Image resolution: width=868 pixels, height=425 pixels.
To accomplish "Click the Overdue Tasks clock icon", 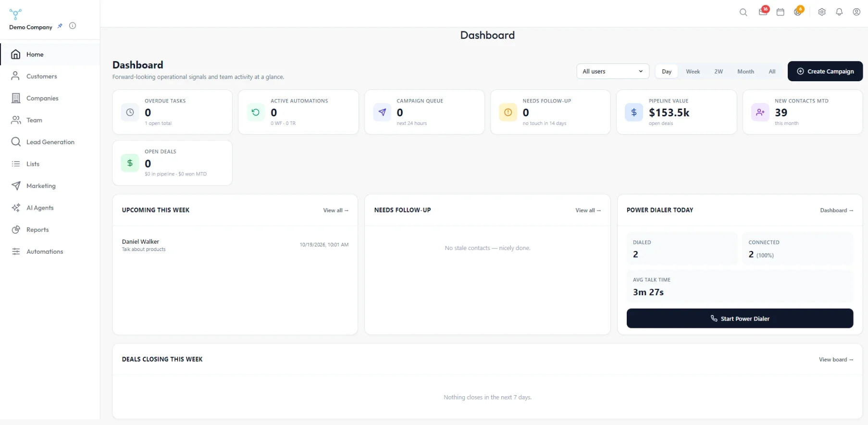I will point(130,112).
